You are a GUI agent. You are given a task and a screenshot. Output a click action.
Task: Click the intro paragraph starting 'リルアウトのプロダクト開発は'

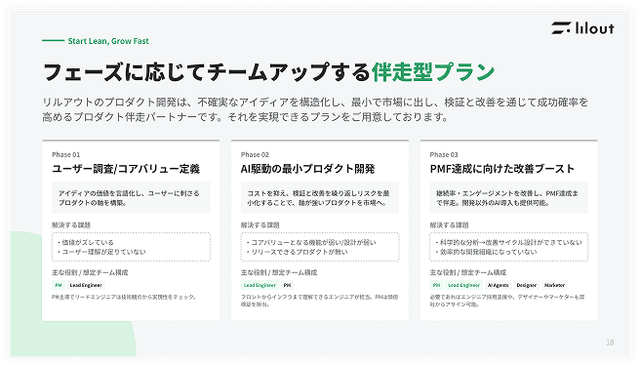point(315,109)
